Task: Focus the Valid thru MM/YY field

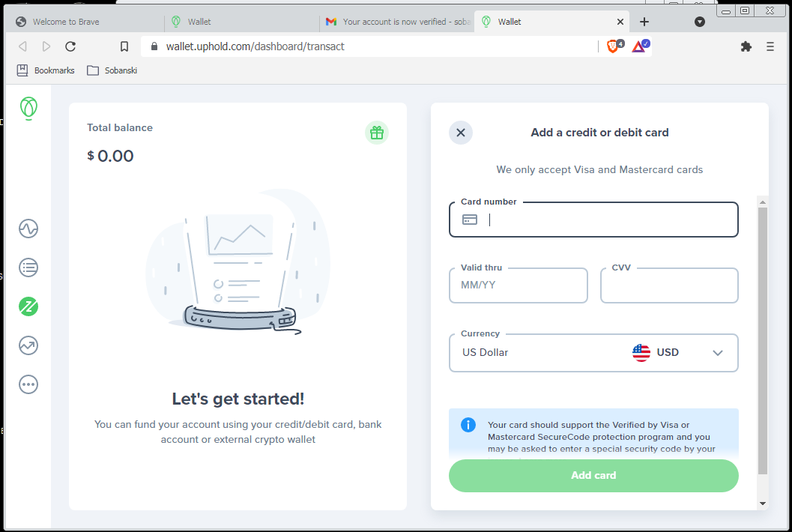Action: pos(519,285)
